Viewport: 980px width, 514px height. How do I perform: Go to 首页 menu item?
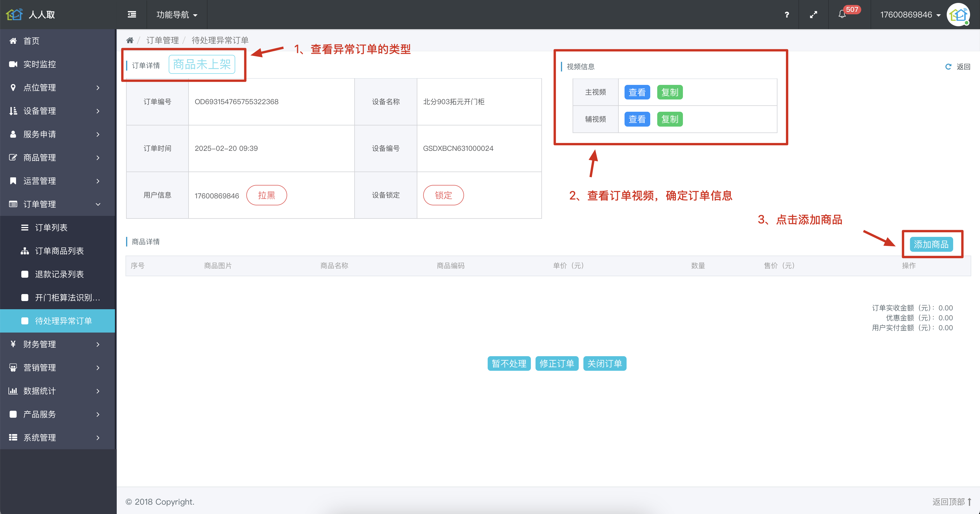click(58, 41)
